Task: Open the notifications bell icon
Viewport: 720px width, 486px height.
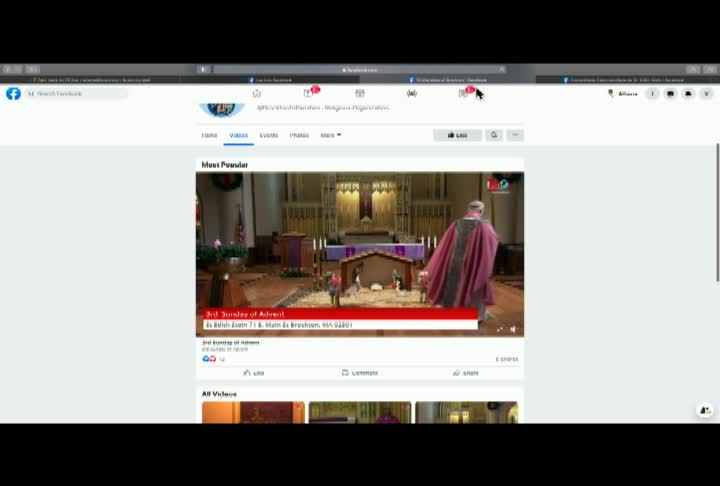Action: tap(688, 94)
